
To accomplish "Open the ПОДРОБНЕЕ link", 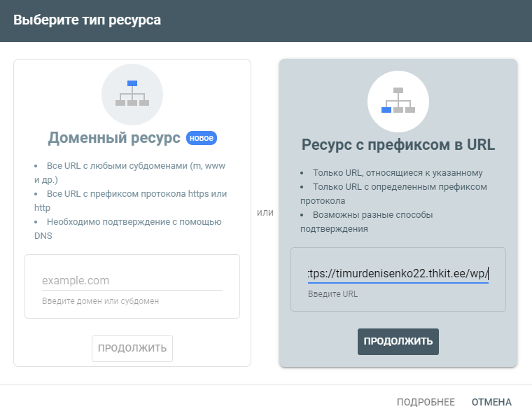I will tap(426, 402).
